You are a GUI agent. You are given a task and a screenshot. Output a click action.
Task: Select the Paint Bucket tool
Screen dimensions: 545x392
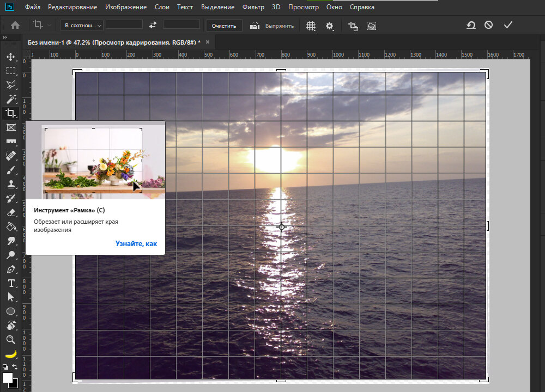tap(11, 226)
